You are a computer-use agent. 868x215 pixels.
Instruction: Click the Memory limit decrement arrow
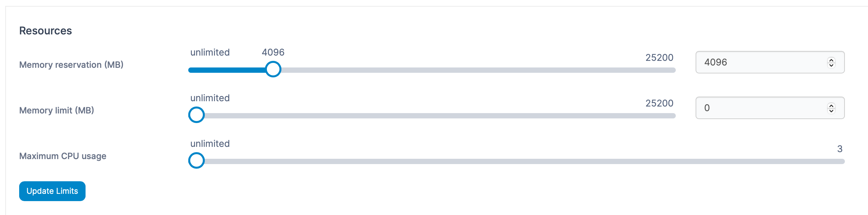tap(831, 110)
